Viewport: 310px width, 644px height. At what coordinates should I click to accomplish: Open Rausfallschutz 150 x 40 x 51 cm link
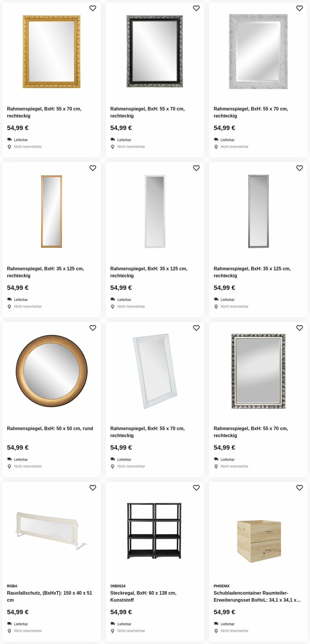[x=49, y=596]
